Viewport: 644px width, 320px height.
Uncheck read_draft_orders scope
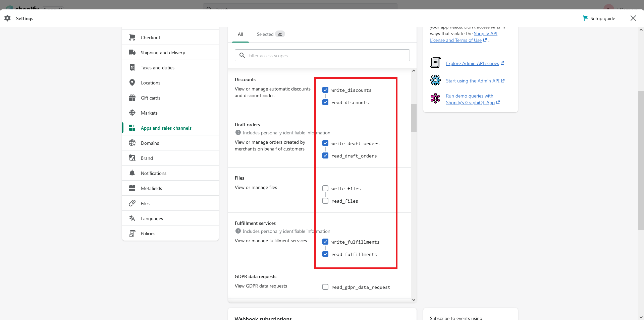[x=325, y=155]
